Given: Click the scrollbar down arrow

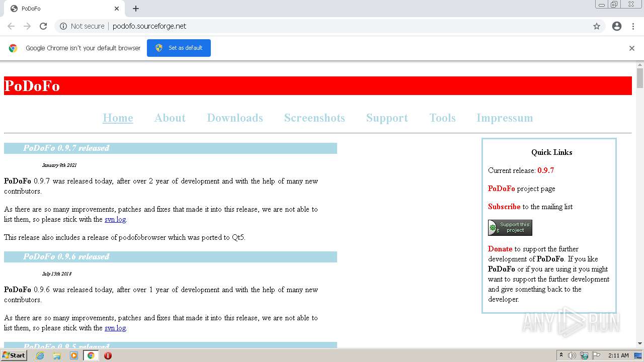Looking at the screenshot, I should (640, 343).
